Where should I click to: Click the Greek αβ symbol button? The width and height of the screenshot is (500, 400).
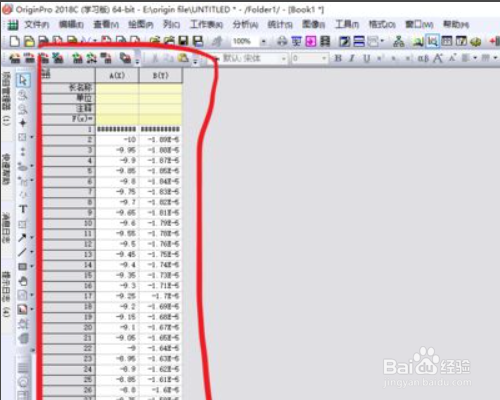tap(423, 58)
